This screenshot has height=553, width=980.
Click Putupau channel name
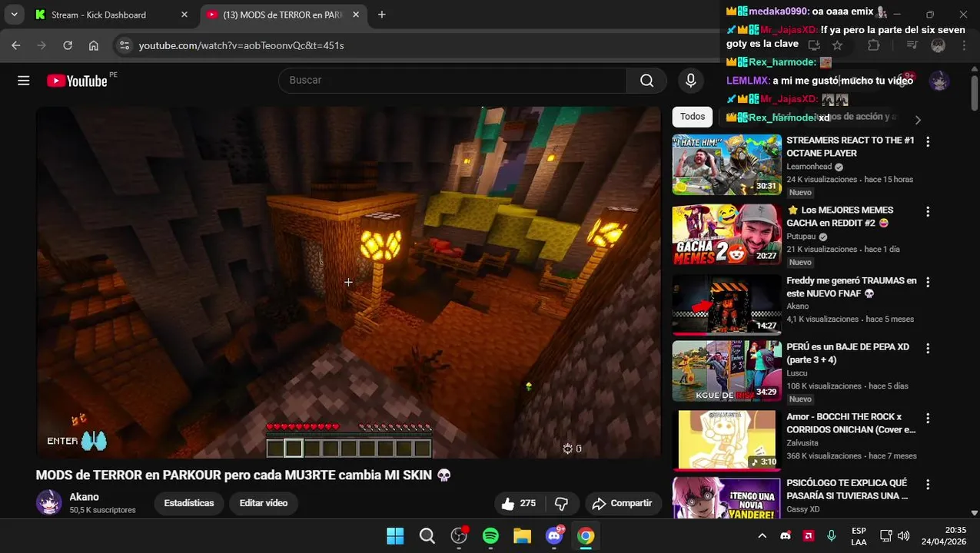point(801,237)
